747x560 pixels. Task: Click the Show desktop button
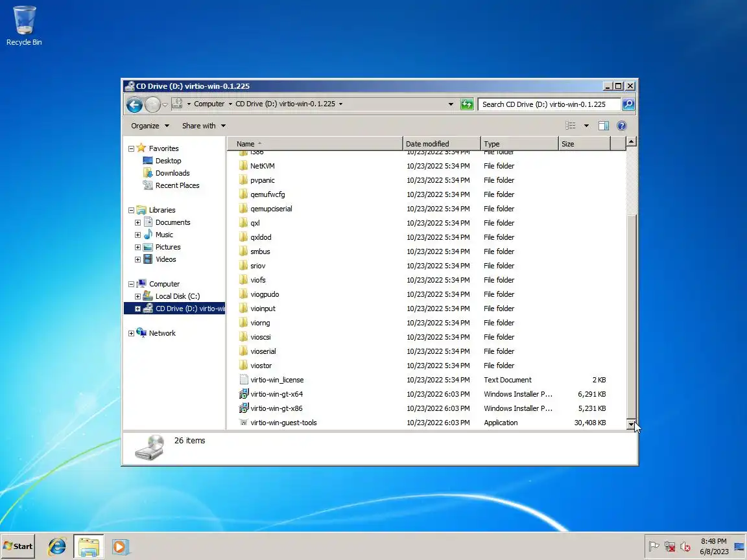point(740,546)
